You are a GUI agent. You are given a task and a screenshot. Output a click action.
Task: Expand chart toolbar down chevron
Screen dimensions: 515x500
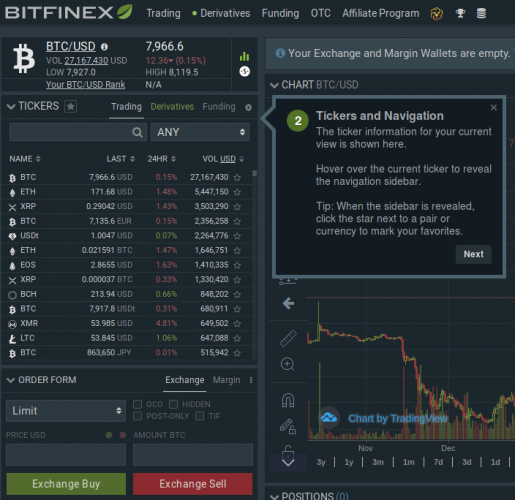click(x=288, y=462)
